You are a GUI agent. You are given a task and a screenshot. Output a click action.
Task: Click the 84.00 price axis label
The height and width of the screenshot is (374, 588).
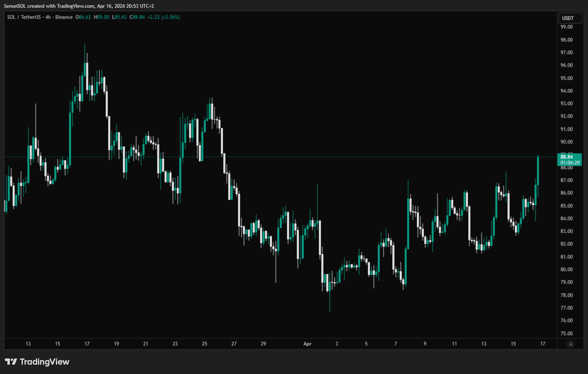567,218
